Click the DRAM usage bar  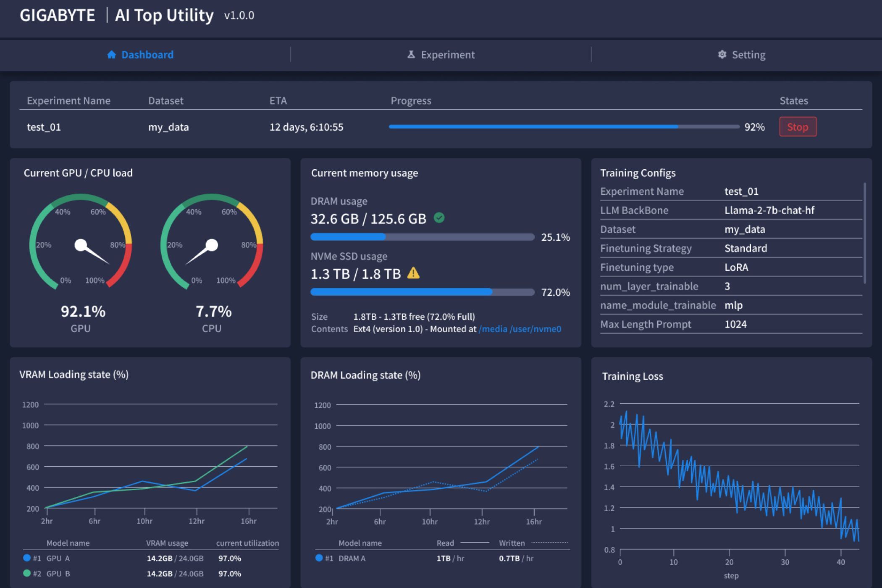(x=423, y=237)
